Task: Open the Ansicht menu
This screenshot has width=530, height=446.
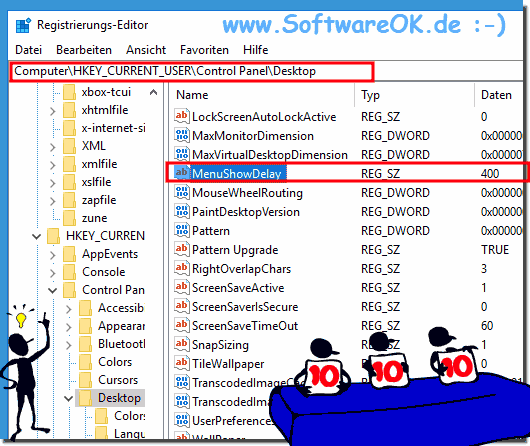Action: pyautogui.click(x=146, y=50)
